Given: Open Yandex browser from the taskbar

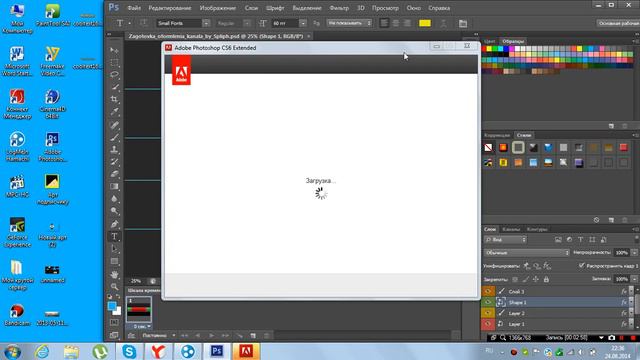Looking at the screenshot, I should pos(158,351).
